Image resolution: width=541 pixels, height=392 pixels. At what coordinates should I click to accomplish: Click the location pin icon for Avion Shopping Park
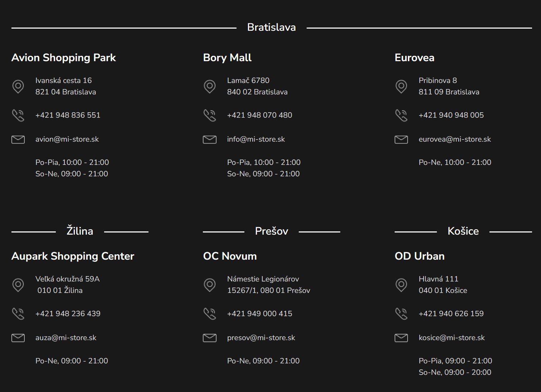point(18,86)
